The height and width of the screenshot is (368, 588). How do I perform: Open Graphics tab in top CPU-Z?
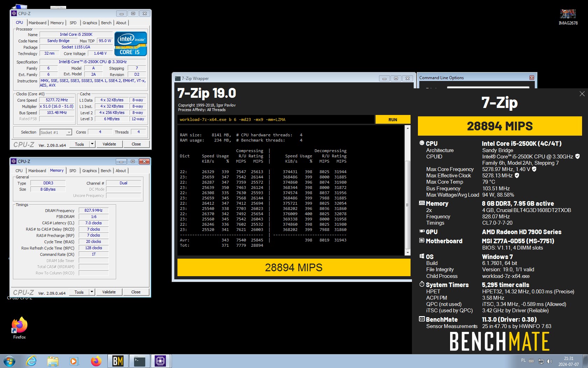click(x=90, y=23)
